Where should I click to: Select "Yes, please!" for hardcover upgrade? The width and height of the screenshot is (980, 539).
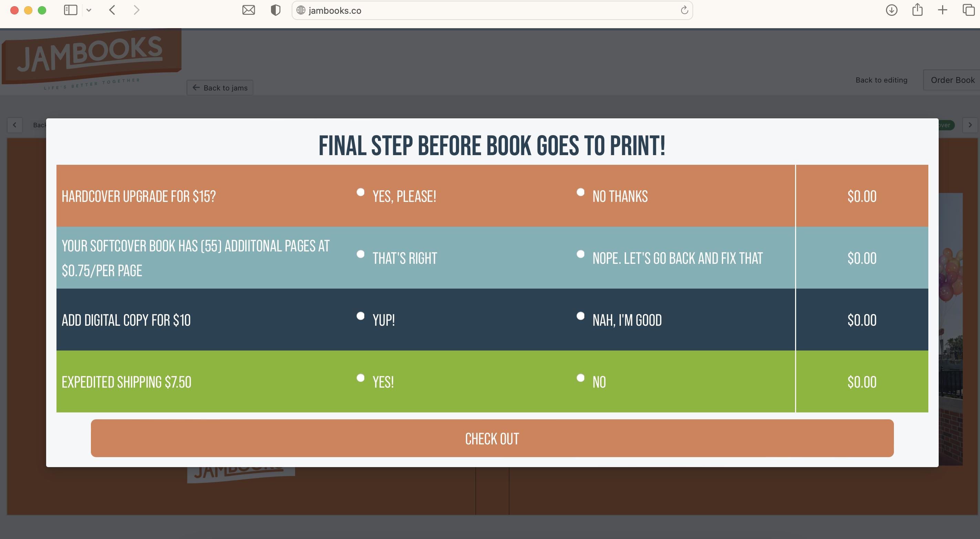[360, 192]
